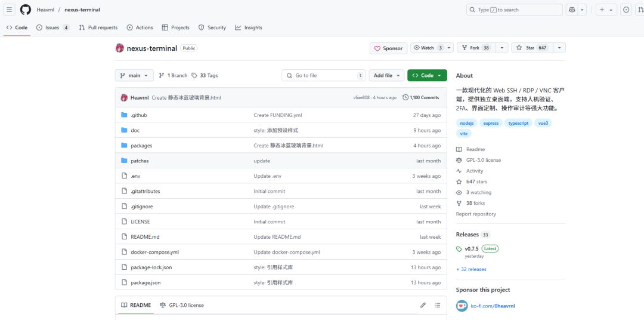644x320 pixels.
Task: Click the issues circle icon in header
Action: [x=626, y=10]
